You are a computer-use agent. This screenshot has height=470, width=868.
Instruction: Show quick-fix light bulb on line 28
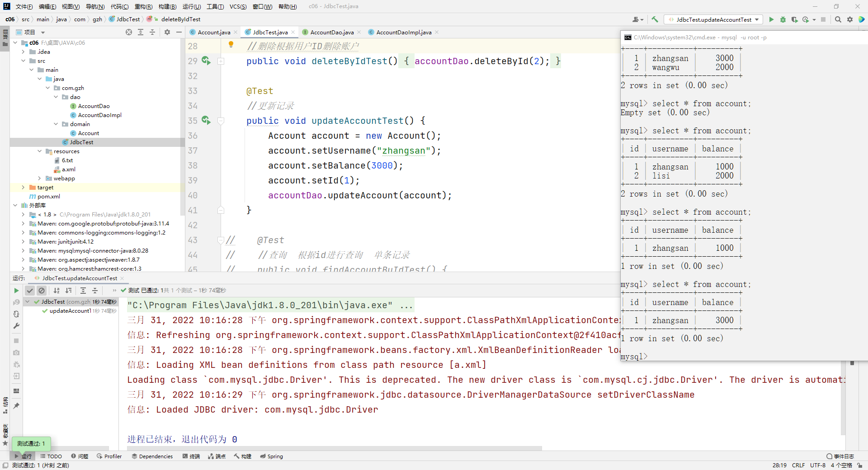pyautogui.click(x=231, y=44)
